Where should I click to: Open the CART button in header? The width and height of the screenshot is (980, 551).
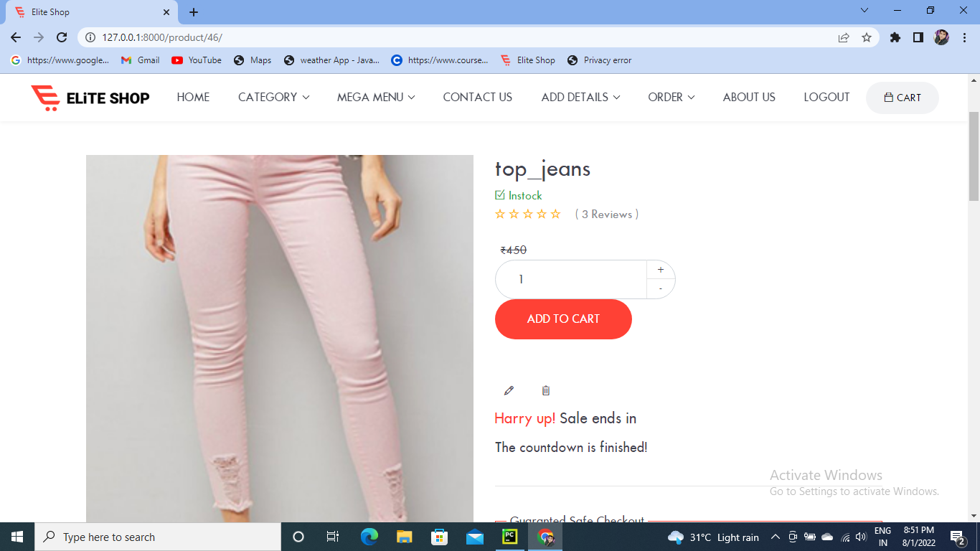click(902, 98)
